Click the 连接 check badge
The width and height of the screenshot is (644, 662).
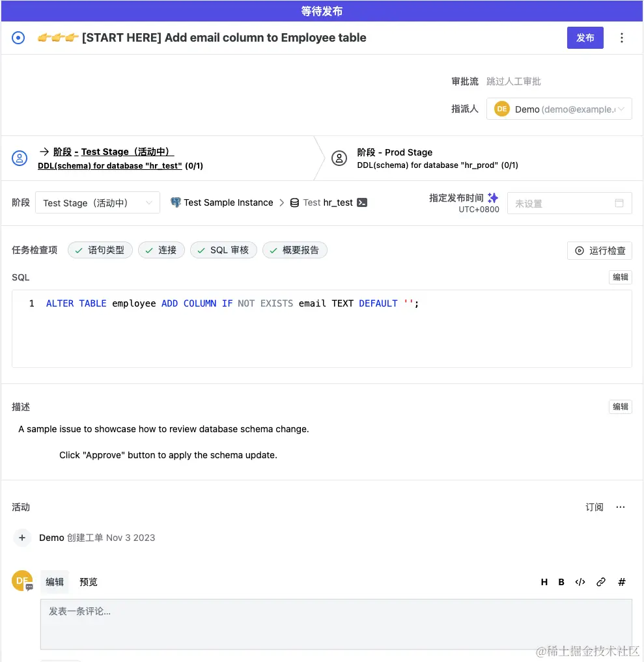(x=161, y=250)
